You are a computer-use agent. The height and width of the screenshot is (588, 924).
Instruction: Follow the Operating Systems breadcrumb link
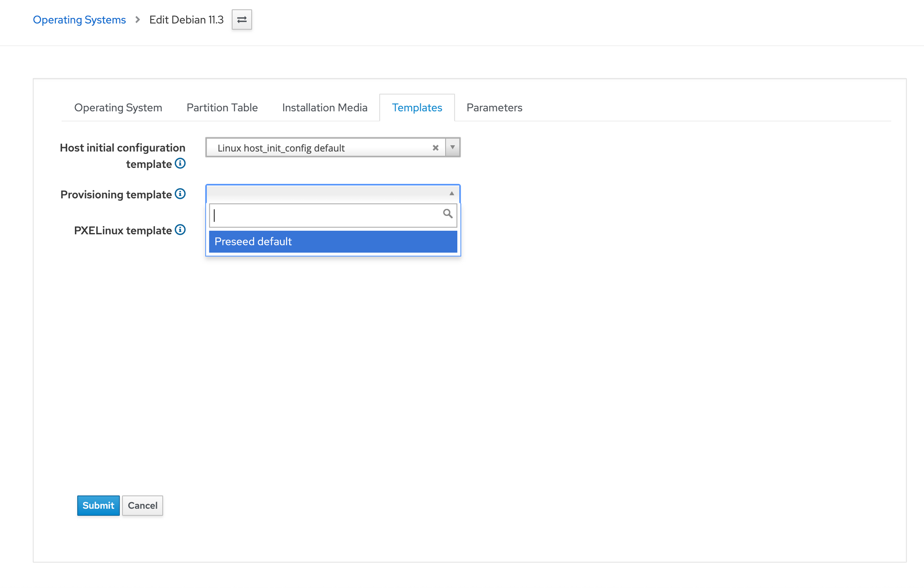pyautogui.click(x=79, y=20)
